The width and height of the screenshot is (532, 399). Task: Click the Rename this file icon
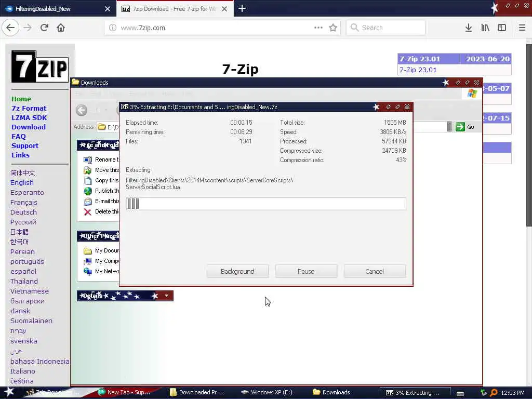coord(87,159)
